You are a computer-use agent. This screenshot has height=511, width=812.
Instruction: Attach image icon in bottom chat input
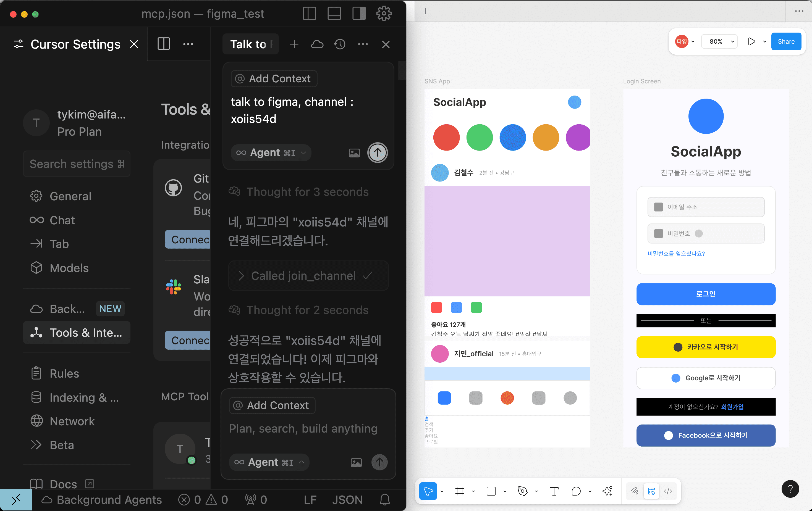356,462
